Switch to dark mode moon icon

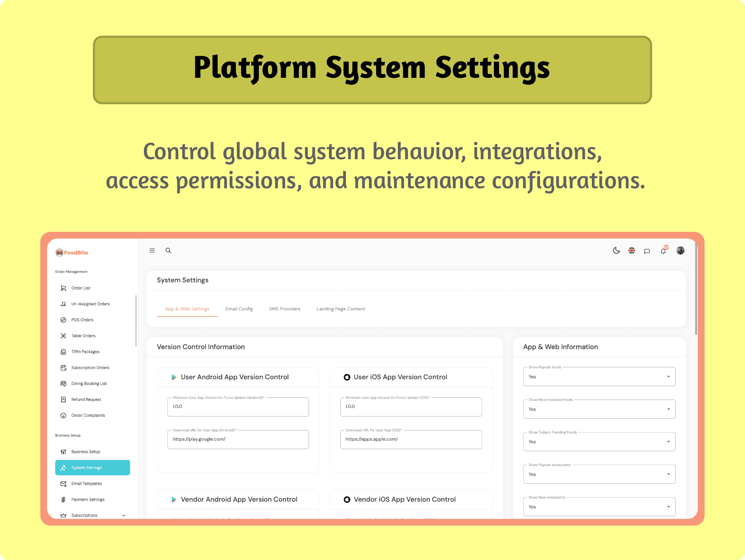tap(616, 251)
